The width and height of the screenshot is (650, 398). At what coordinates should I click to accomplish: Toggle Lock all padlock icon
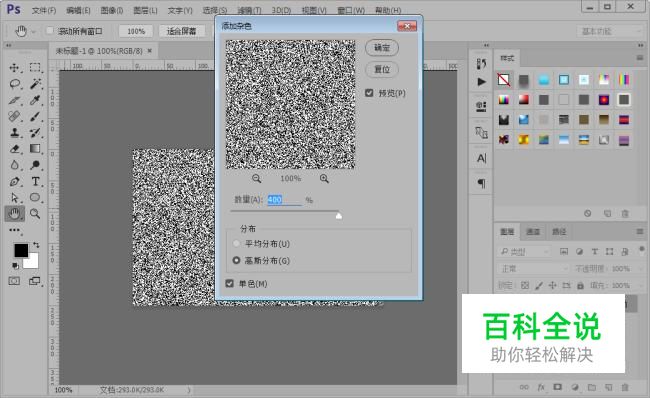580,285
